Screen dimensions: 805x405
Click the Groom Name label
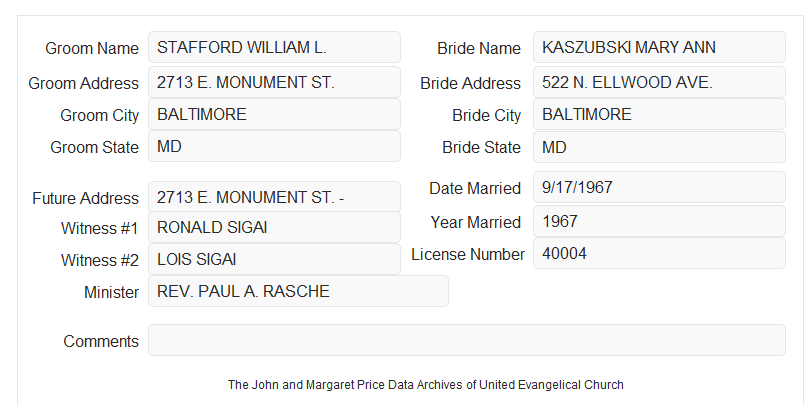pyautogui.click(x=92, y=48)
